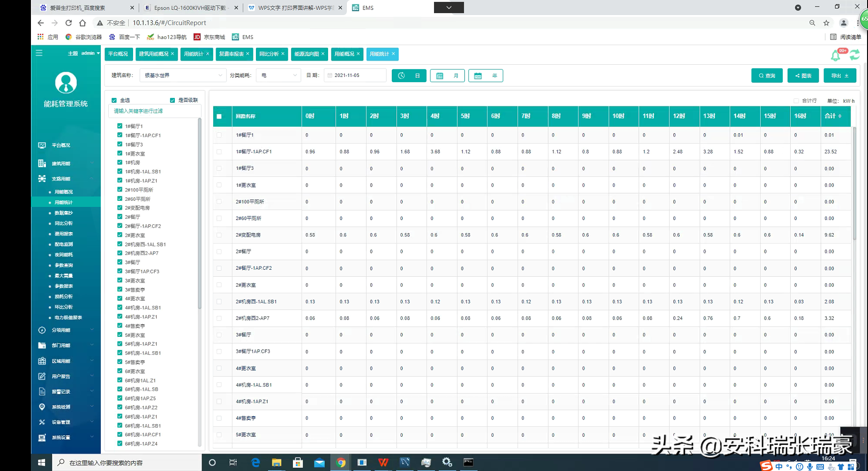
Task: Check the 1#餐厅-1AP.CF1 table row checkbox
Action: click(219, 152)
